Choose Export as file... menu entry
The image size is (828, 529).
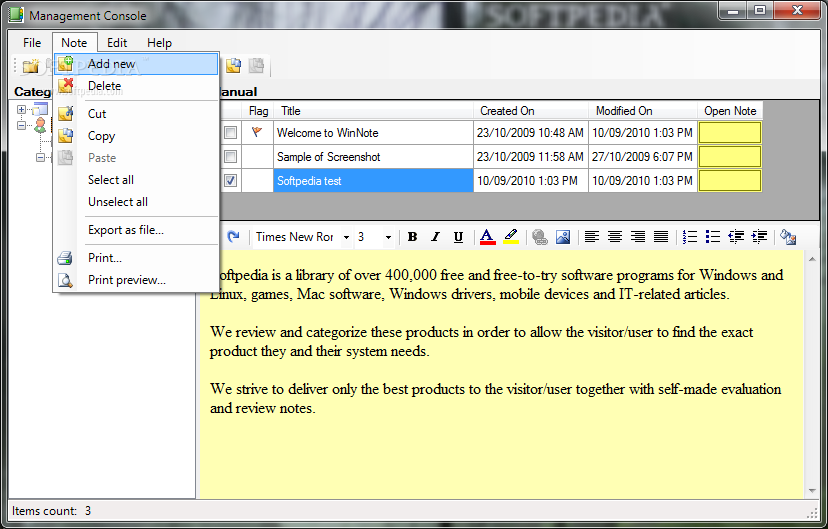136,230
